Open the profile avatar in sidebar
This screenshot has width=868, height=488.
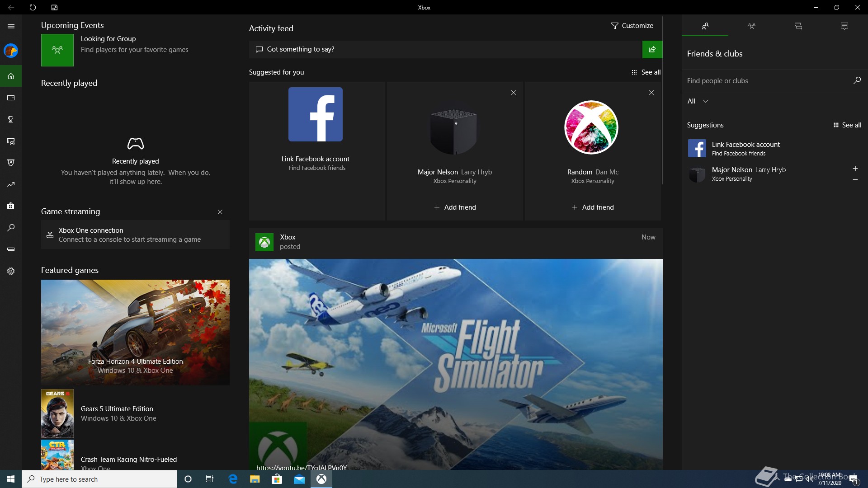point(11,51)
